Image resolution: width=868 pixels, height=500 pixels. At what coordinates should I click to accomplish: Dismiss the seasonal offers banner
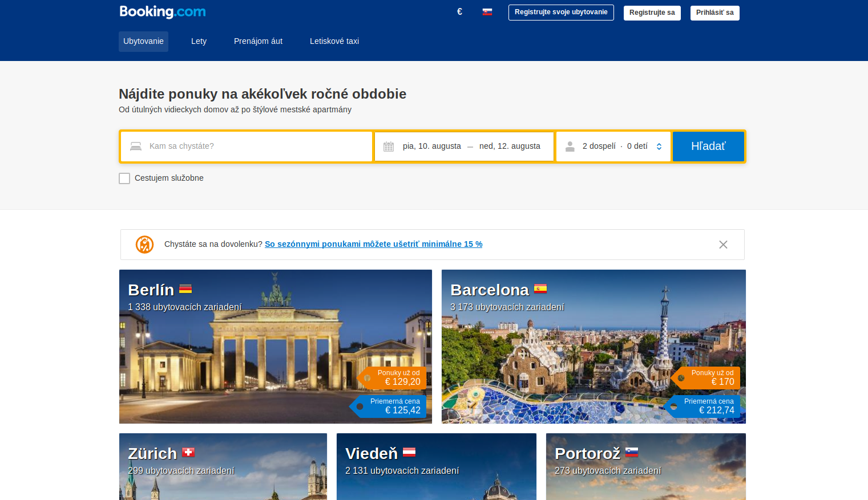pyautogui.click(x=723, y=245)
